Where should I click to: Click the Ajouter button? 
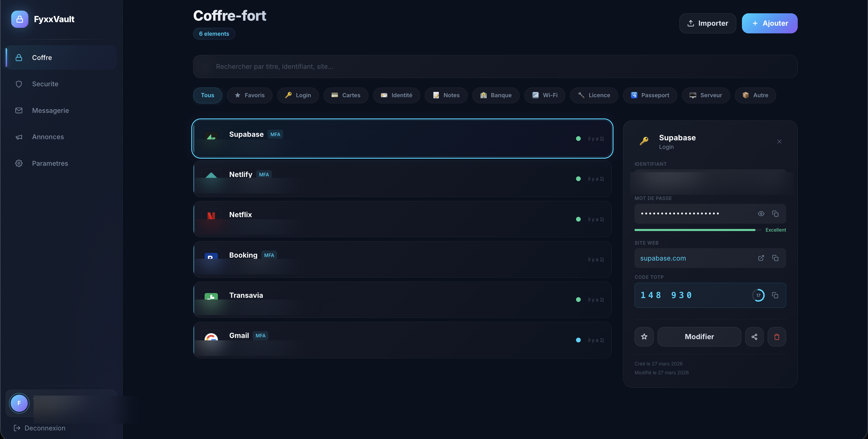point(769,23)
